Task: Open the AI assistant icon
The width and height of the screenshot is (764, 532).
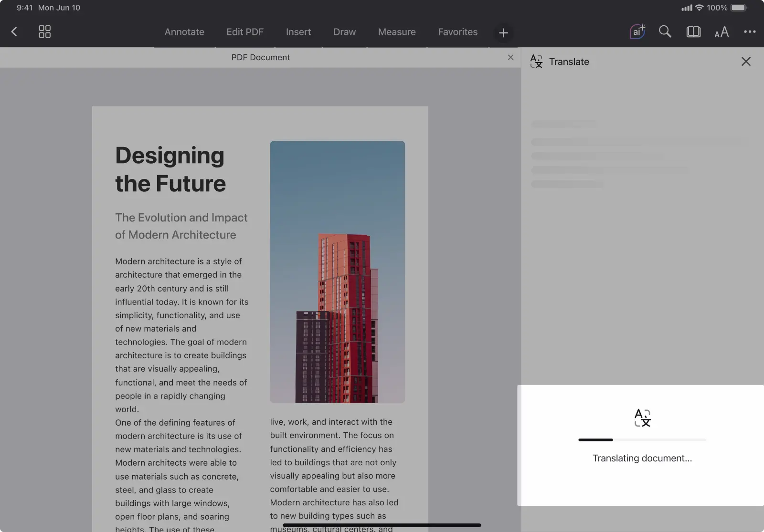Action: (637, 32)
